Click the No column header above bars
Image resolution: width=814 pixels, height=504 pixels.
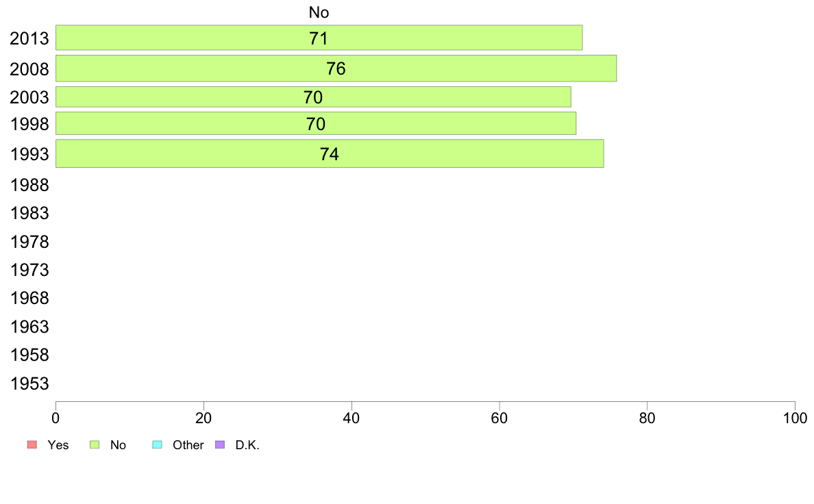pyautogui.click(x=319, y=12)
